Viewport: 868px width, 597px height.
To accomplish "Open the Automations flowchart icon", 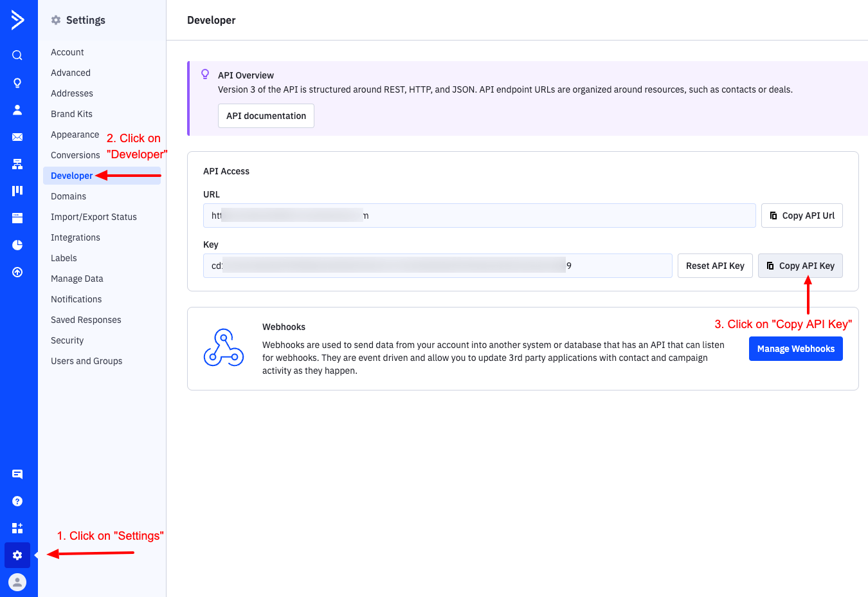I will click(x=17, y=164).
